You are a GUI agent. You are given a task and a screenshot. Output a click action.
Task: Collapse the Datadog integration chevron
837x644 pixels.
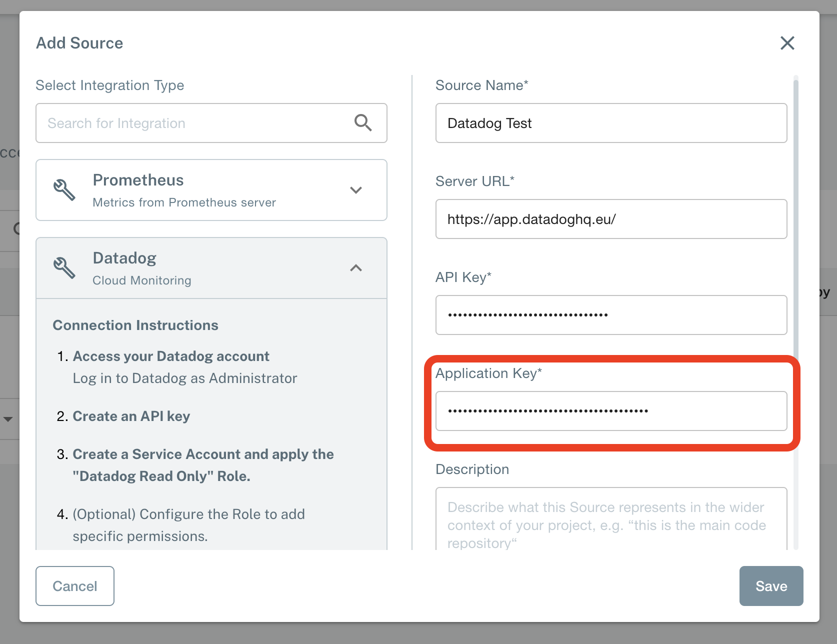click(x=356, y=268)
